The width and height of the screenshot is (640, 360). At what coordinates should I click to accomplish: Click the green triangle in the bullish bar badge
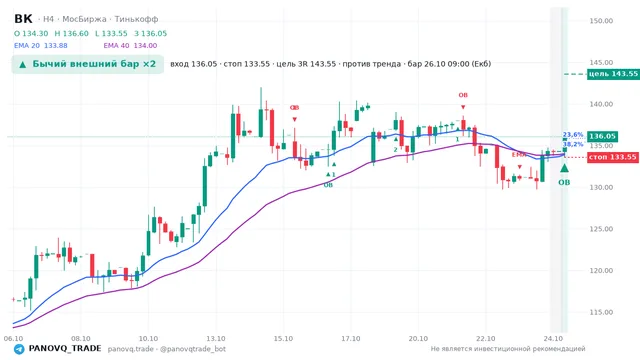23,64
